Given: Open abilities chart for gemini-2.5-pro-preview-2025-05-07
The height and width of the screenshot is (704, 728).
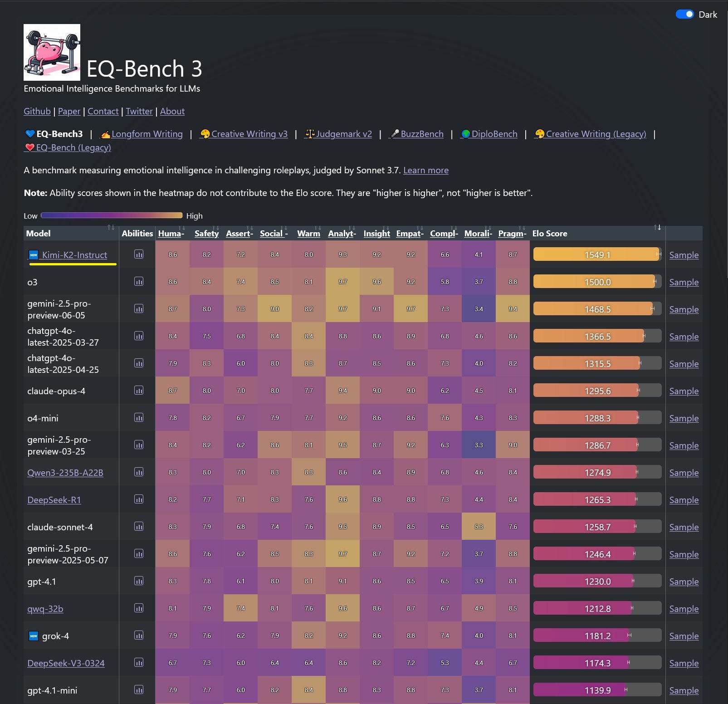Looking at the screenshot, I should coord(139,553).
